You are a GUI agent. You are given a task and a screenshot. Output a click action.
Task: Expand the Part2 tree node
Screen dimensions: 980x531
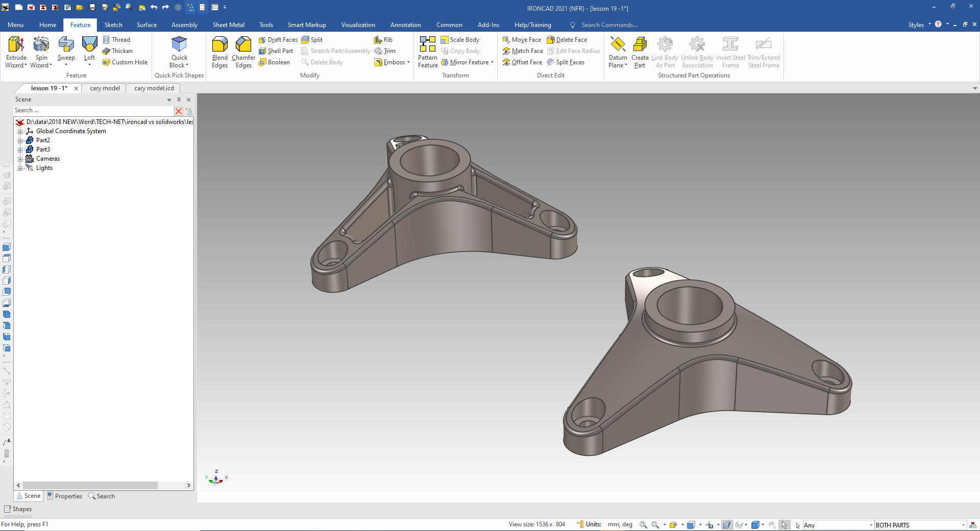(x=20, y=140)
